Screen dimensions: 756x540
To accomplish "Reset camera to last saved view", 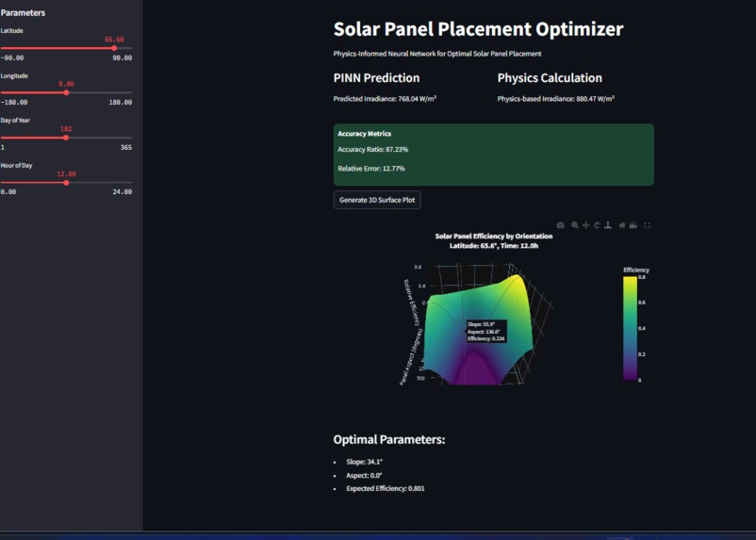I will click(x=633, y=225).
